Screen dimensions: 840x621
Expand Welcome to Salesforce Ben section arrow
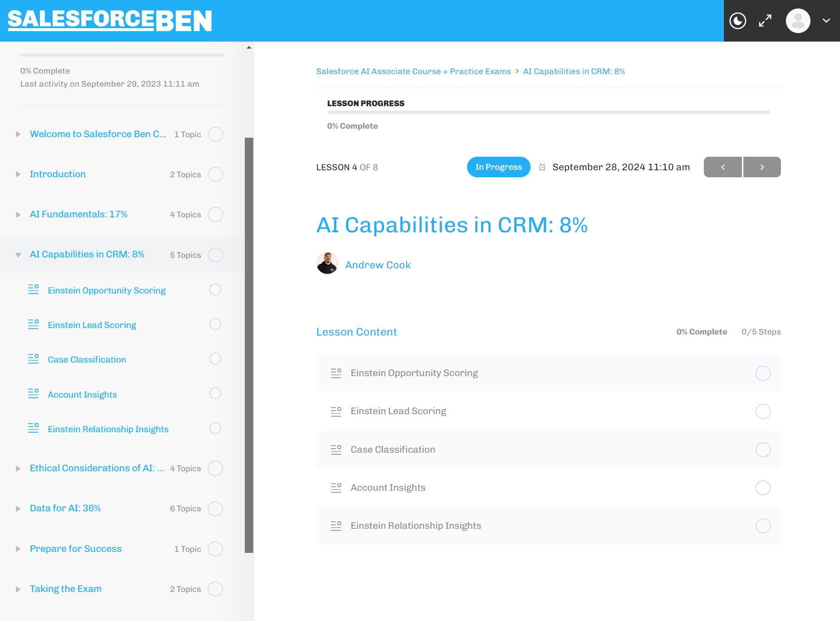[18, 134]
